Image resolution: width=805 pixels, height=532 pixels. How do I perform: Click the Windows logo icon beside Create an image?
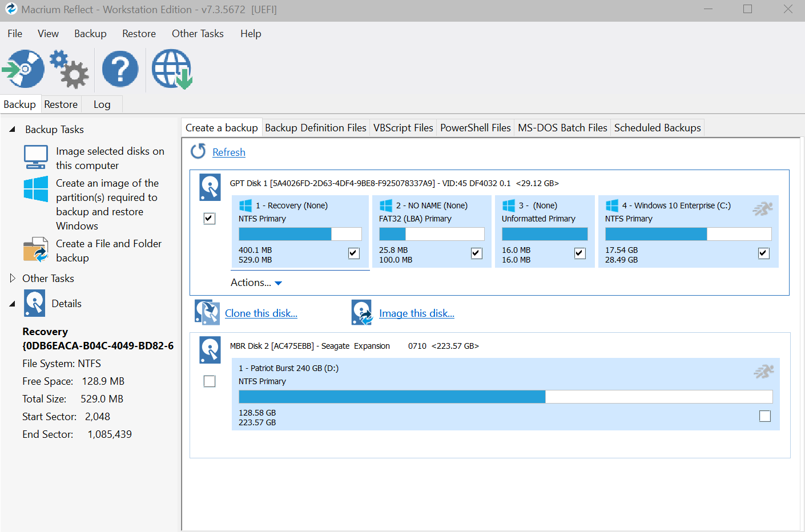(35, 189)
